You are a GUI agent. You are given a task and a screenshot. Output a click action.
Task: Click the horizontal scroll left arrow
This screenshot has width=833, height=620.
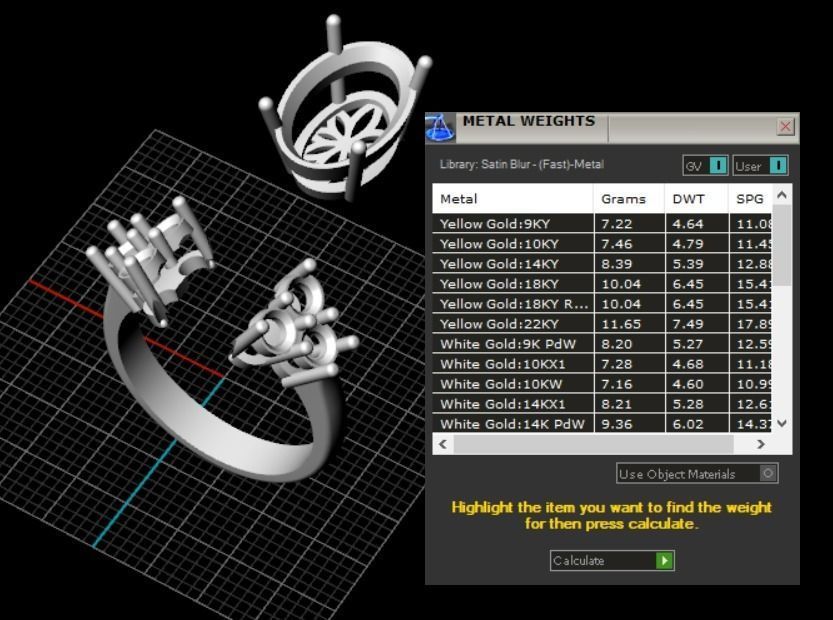[x=443, y=444]
